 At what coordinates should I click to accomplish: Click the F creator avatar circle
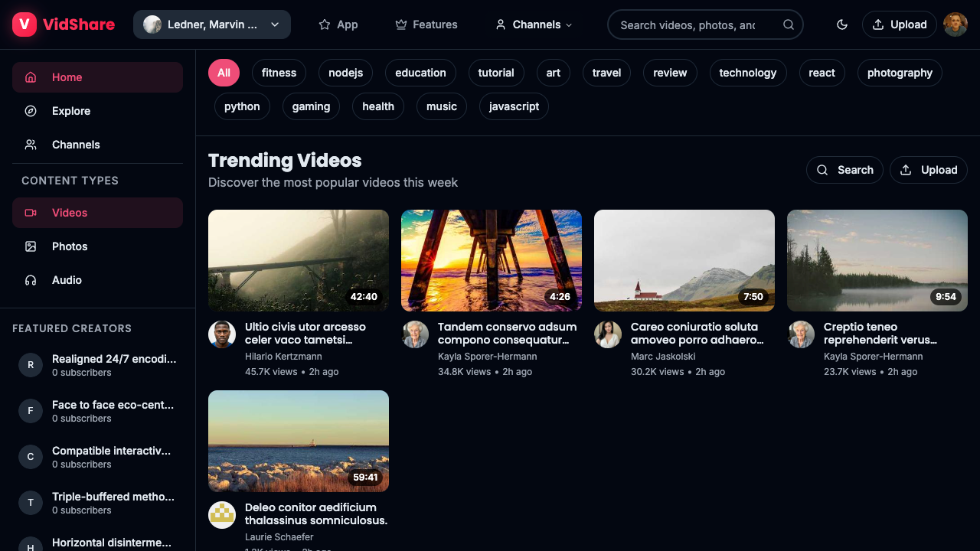tap(31, 411)
